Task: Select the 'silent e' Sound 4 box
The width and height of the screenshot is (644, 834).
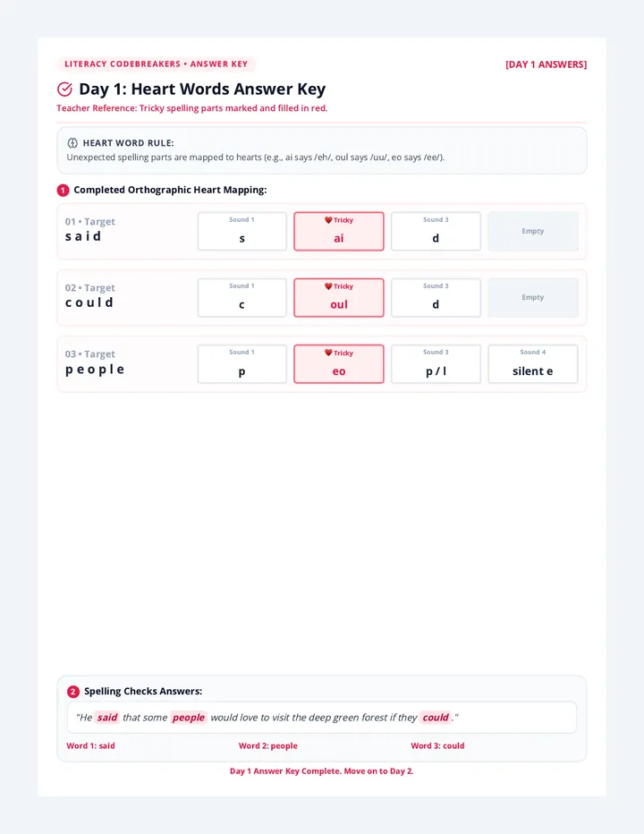Action: coord(533,364)
